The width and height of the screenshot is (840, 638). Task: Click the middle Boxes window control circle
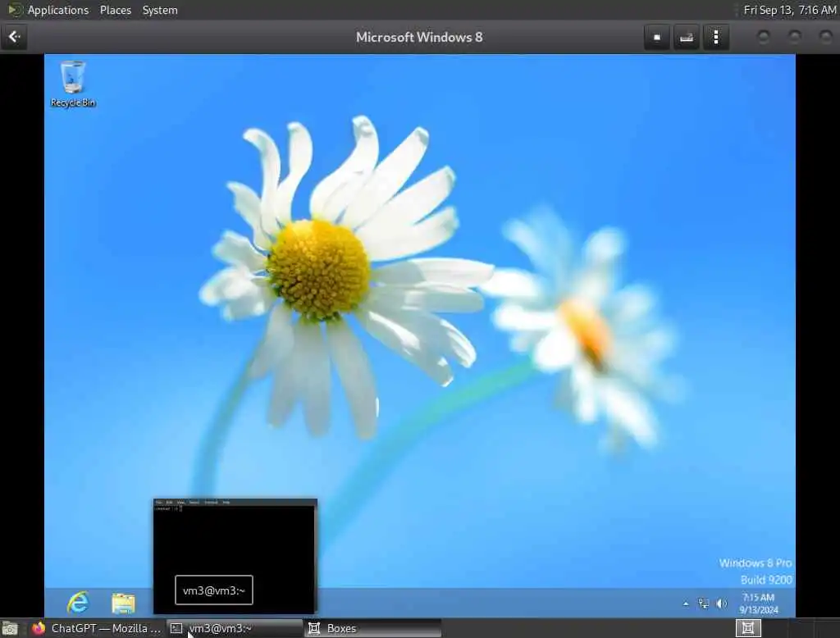tap(794, 37)
